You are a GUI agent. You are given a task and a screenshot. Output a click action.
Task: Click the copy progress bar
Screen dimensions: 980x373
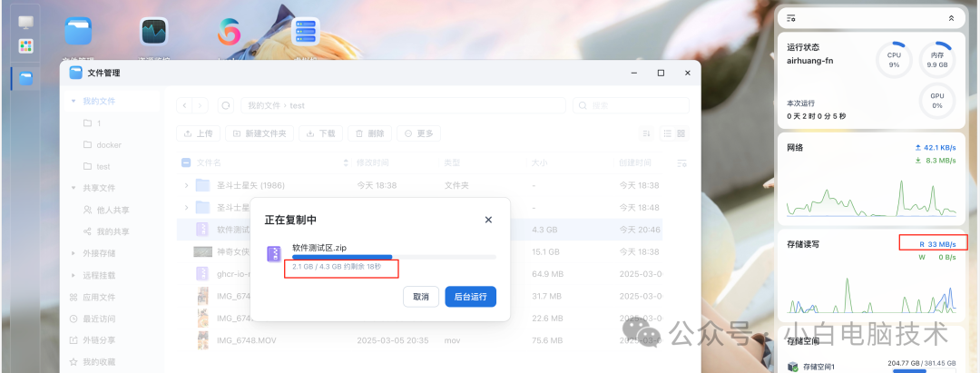pyautogui.click(x=395, y=257)
